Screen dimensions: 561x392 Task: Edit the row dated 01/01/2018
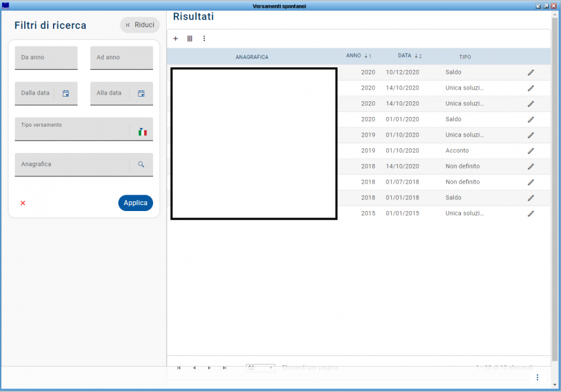[x=530, y=198]
